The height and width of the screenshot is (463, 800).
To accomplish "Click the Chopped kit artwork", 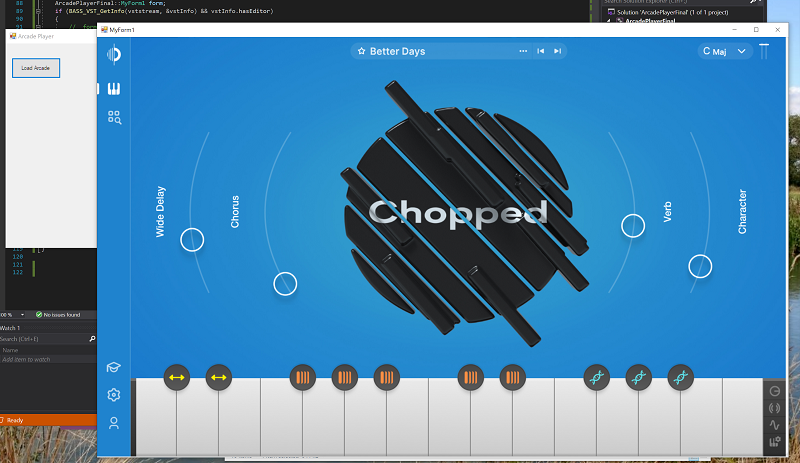I will pyautogui.click(x=464, y=213).
